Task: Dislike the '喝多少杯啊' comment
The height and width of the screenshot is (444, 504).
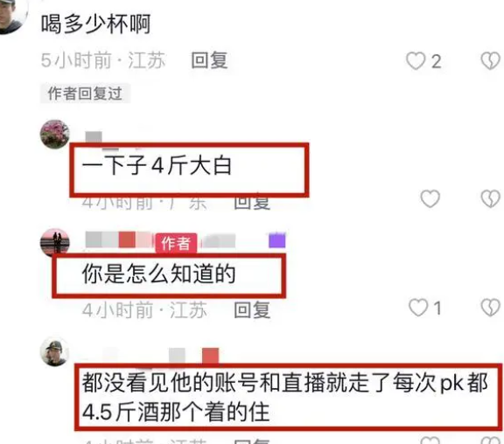Action: tap(491, 60)
